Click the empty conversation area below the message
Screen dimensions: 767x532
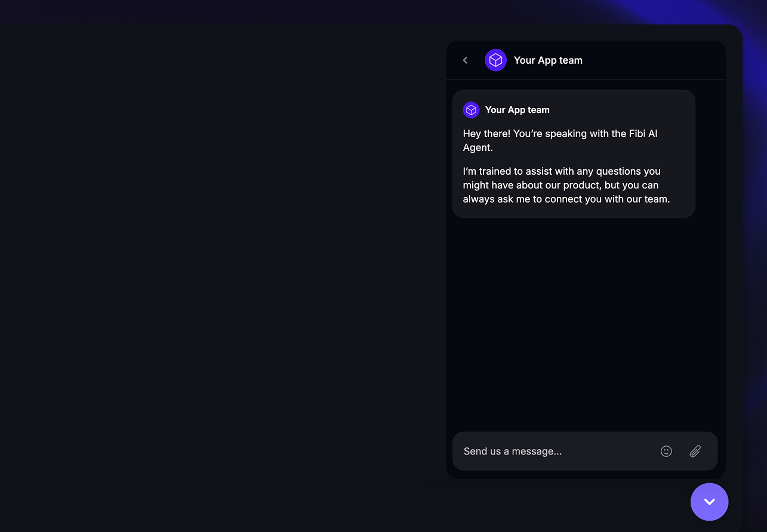point(585,322)
